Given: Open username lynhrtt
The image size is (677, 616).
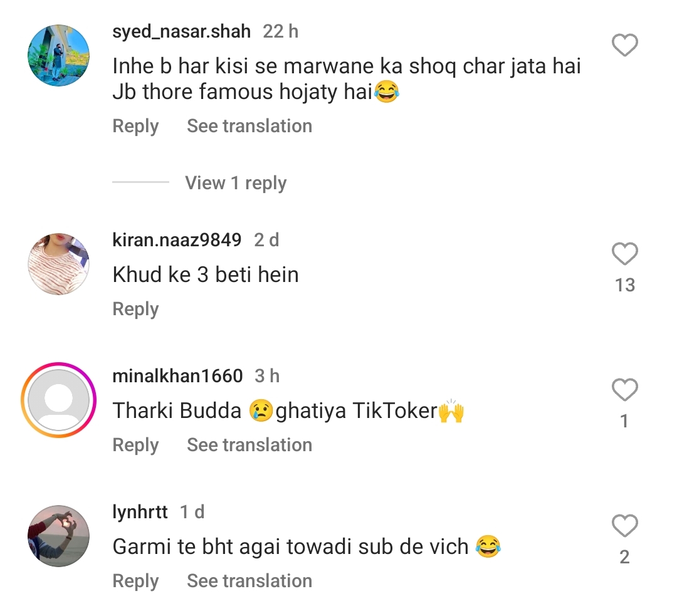Looking at the screenshot, I should coord(140,512).
